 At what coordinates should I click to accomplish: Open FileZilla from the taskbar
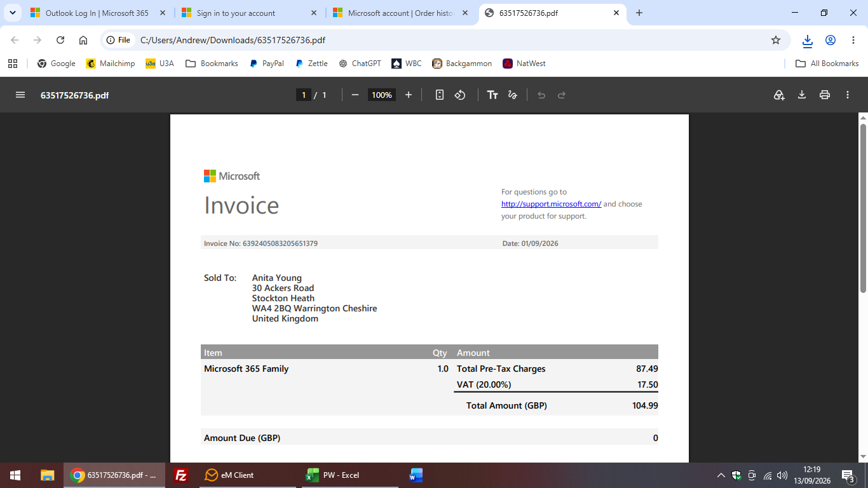tap(181, 475)
